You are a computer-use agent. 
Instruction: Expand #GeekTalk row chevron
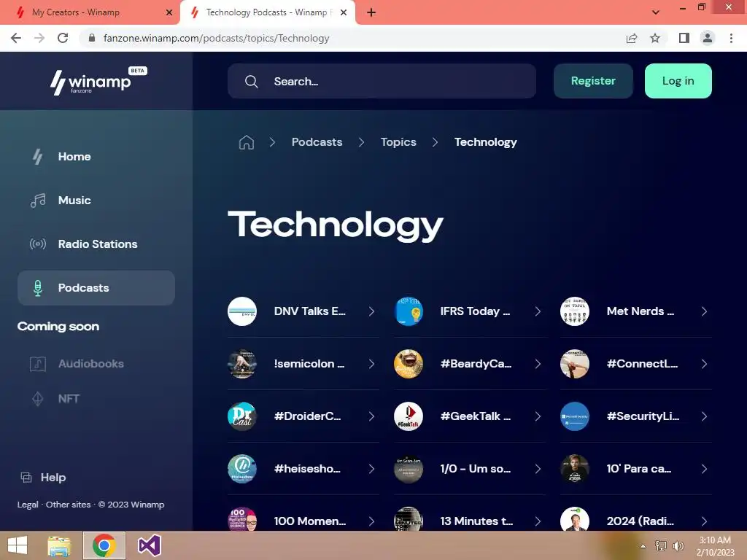tap(538, 416)
